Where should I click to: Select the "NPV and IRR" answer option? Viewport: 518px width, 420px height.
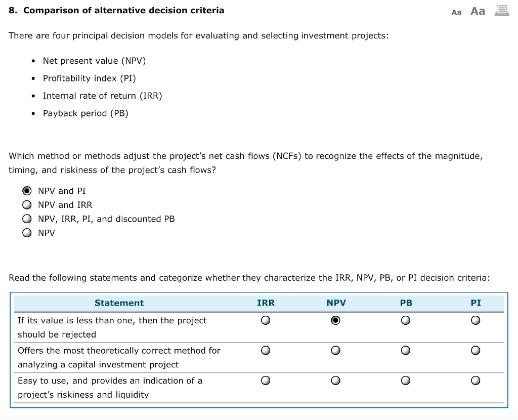27,204
